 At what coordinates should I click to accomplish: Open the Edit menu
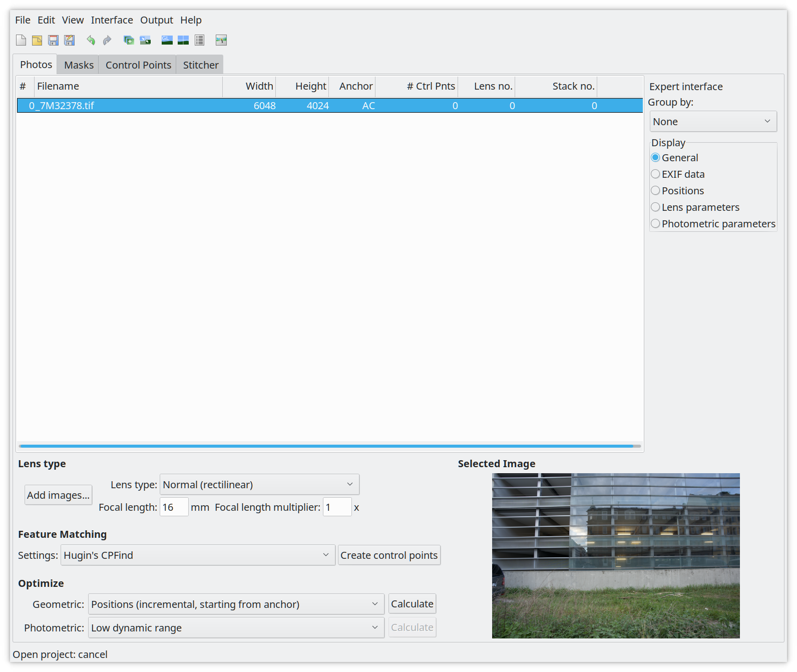[46, 20]
